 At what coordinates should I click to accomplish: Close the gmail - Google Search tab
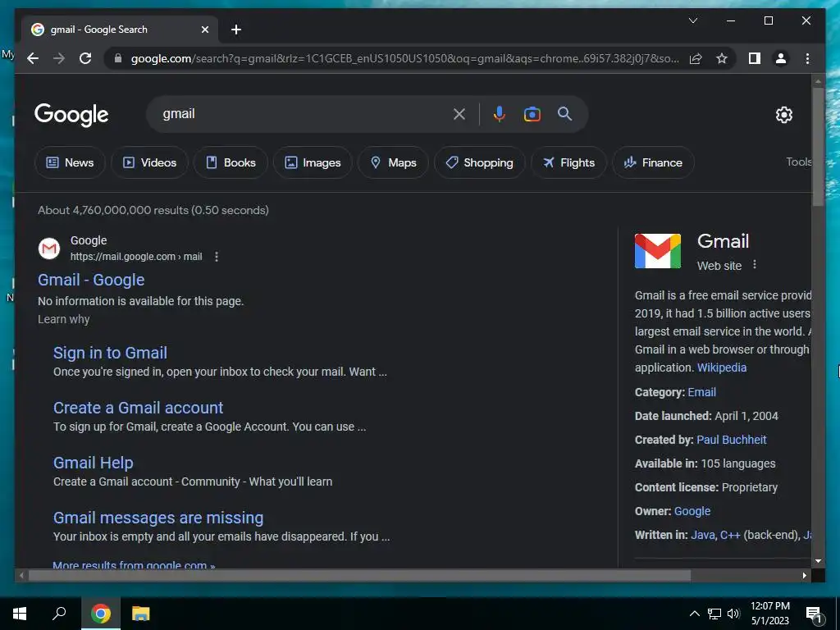pyautogui.click(x=204, y=30)
